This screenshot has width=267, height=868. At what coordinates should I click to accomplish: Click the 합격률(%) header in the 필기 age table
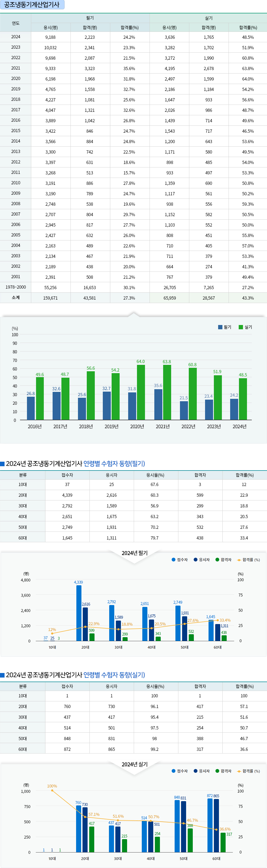click(x=245, y=475)
